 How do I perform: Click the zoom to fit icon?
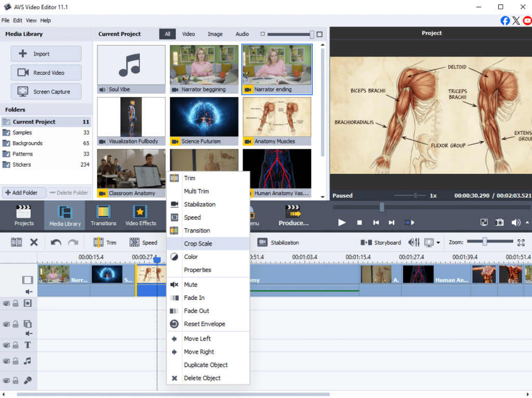click(521, 242)
